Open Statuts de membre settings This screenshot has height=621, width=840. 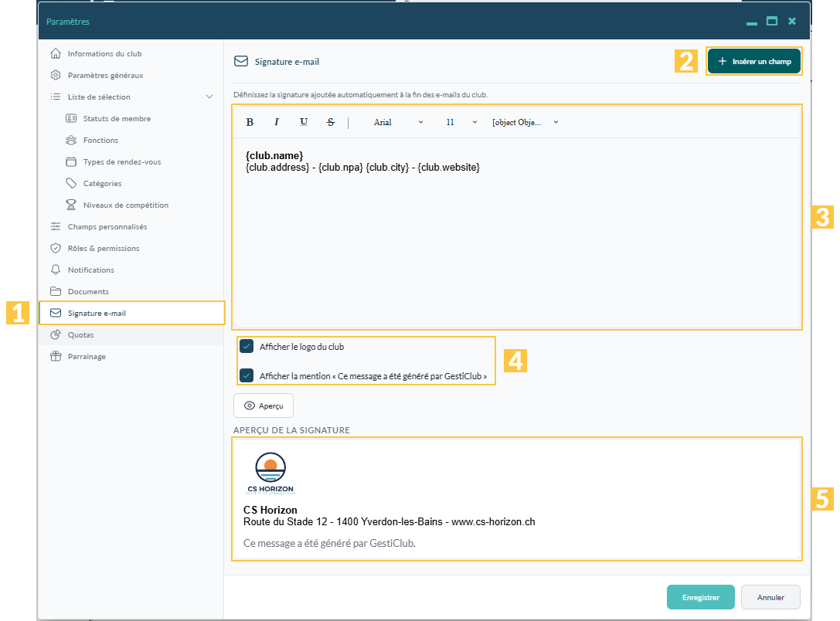[117, 118]
